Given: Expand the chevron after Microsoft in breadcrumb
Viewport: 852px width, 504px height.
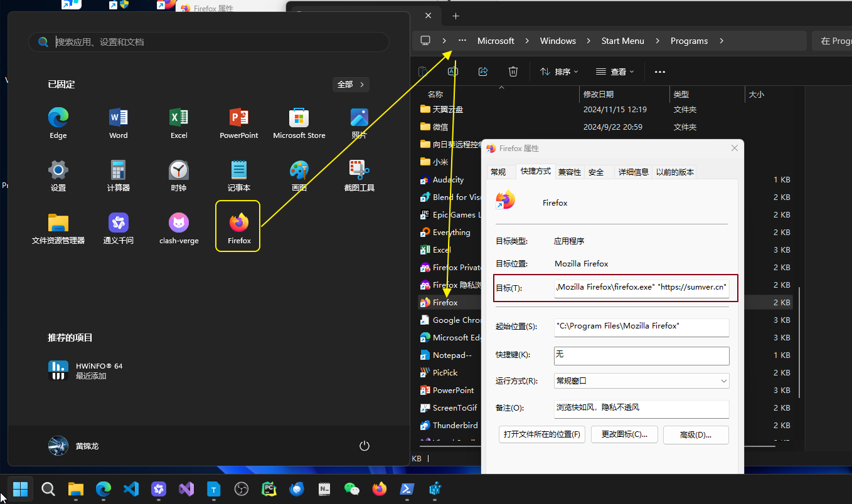Looking at the screenshot, I should [x=527, y=41].
